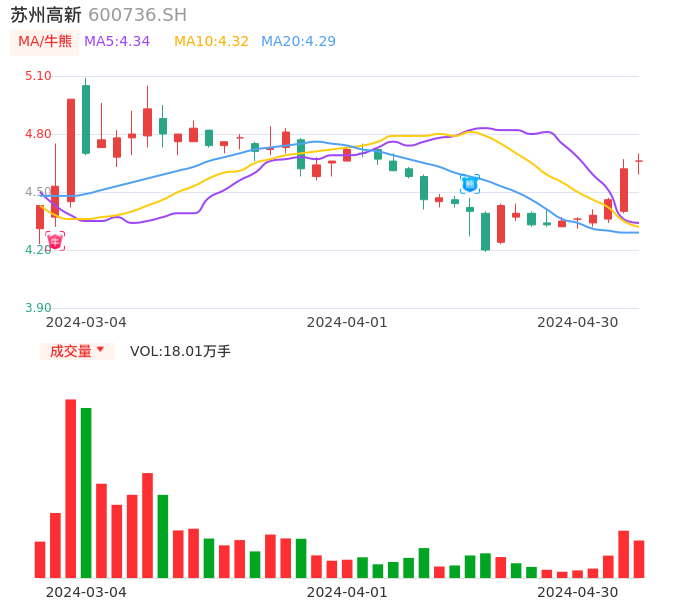Toggle the MA20 blue line legend

[298, 41]
